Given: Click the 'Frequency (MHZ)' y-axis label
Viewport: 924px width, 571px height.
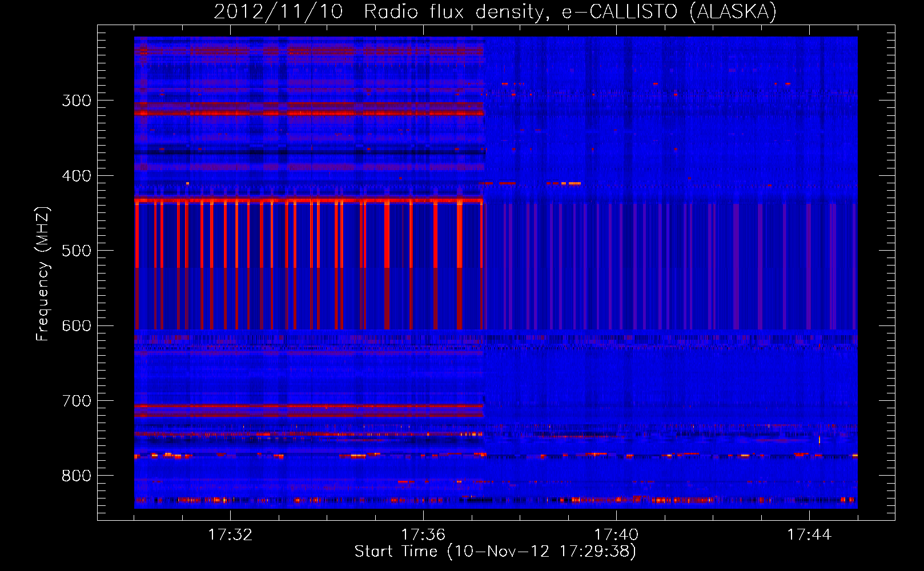Looking at the screenshot, I should click(x=43, y=274).
